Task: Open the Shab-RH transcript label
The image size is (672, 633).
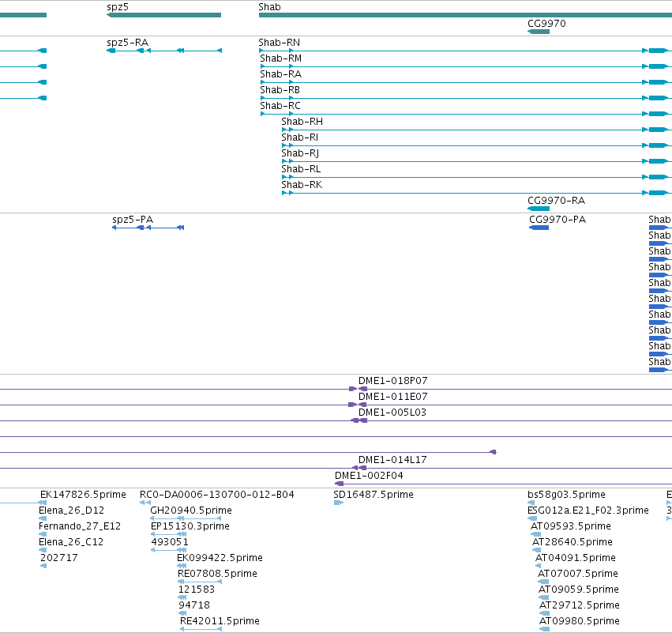Action: pos(302,122)
